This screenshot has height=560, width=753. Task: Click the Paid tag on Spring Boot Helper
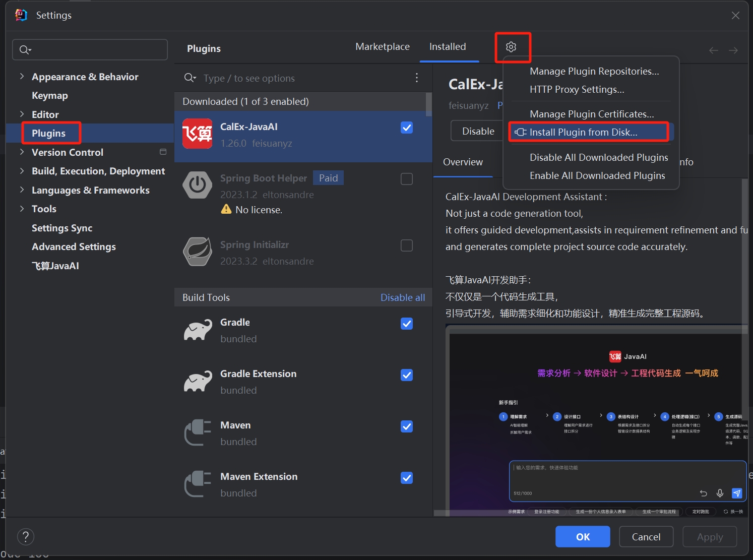[x=328, y=178]
